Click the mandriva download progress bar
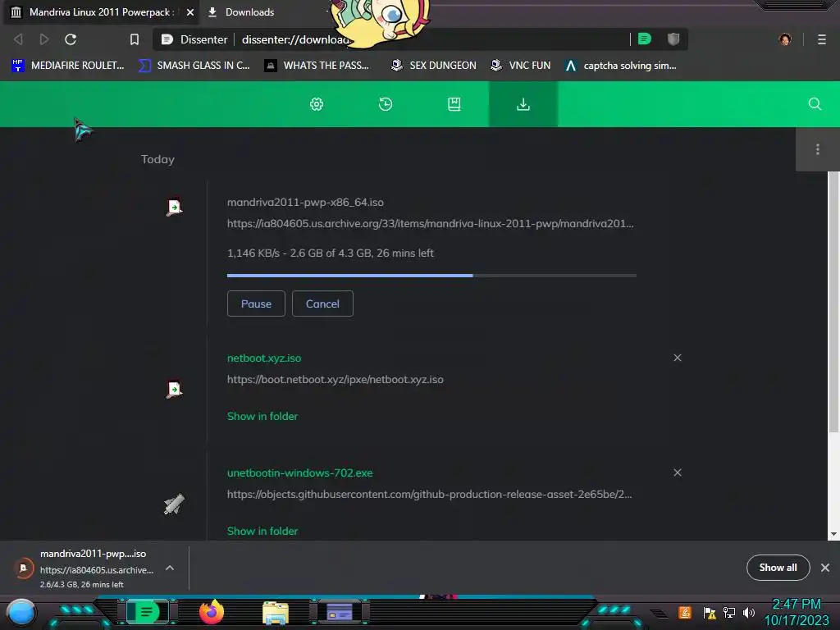Image resolution: width=840 pixels, height=630 pixels. point(431,276)
